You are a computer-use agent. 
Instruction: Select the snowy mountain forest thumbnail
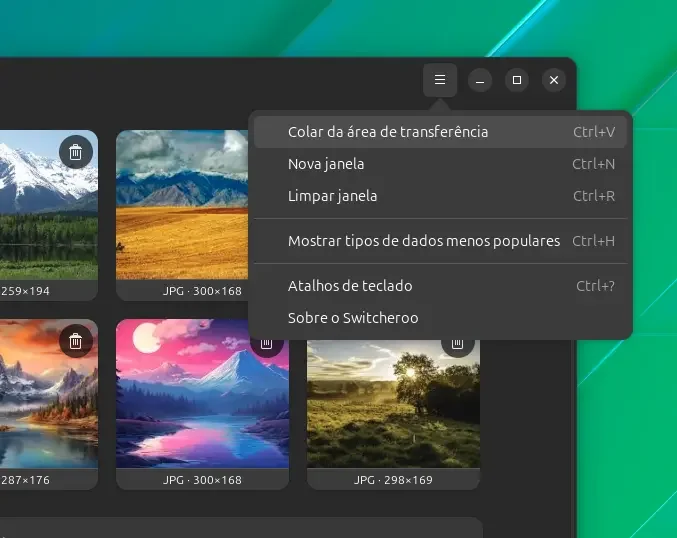49,205
